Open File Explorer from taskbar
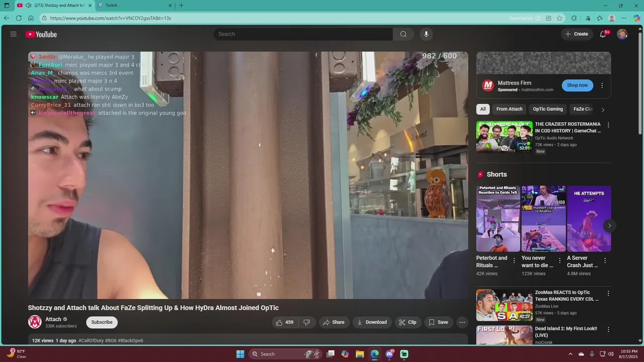This screenshot has width=644, height=362. pos(360,354)
